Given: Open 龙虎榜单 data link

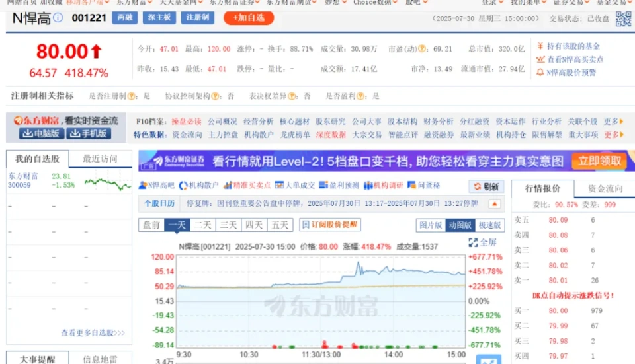Looking at the screenshot, I should (295, 135).
